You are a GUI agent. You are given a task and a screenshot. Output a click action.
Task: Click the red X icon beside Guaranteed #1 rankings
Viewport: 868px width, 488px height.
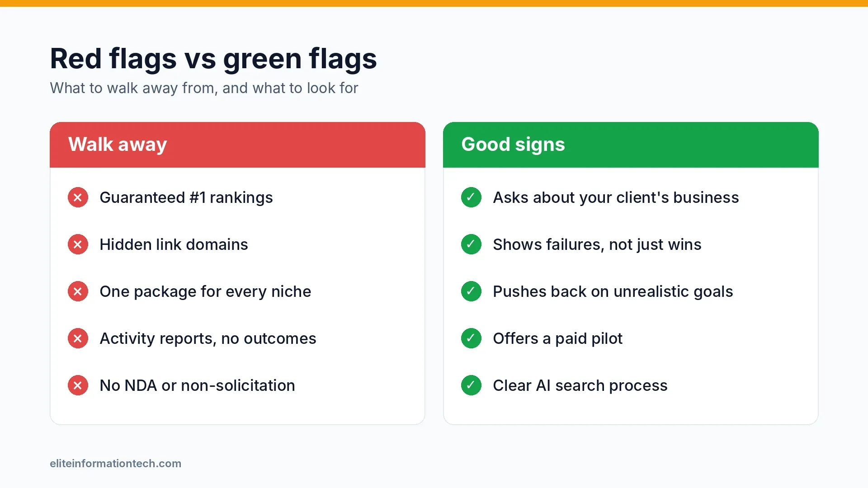(78, 197)
